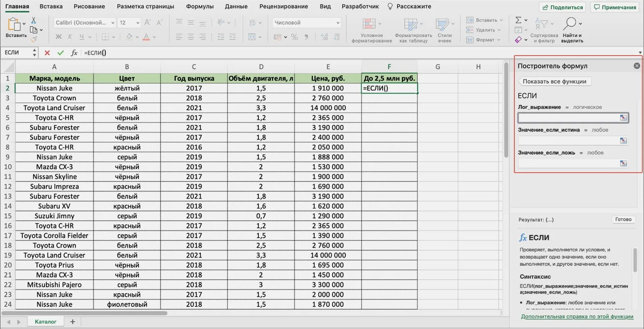Viewport: 644px width, 329px height.
Task: Click the percent style icon
Action: [294, 37]
